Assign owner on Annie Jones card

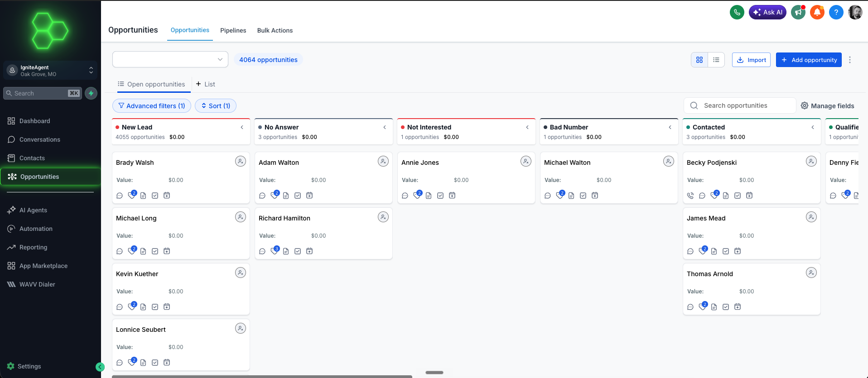[x=526, y=161]
